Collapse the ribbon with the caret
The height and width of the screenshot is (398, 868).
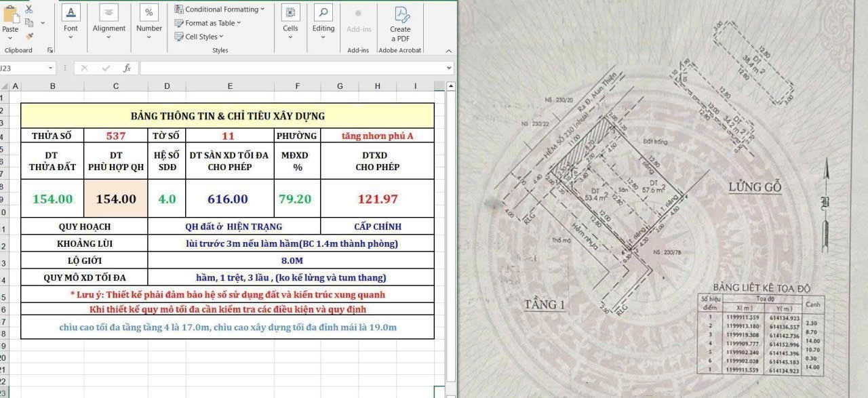point(448,51)
